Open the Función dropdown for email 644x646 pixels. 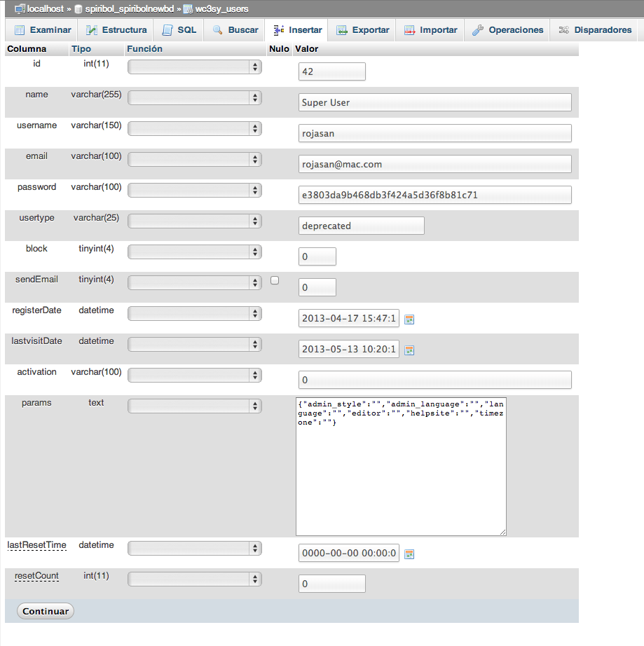click(x=195, y=160)
